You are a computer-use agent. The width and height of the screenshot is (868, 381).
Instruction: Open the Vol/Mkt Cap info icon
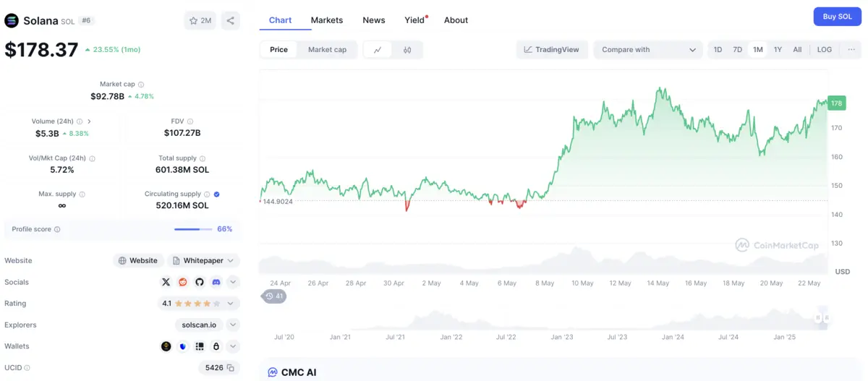point(92,158)
